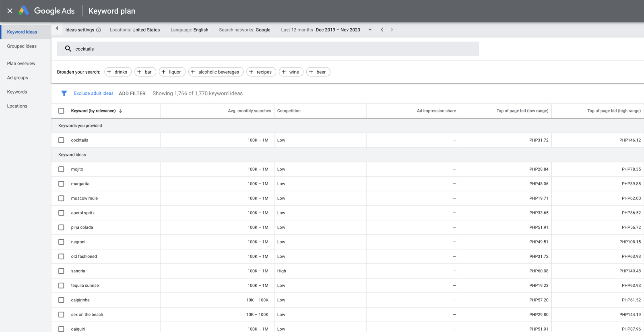Change the Language: English setting
The height and width of the screenshot is (332, 644).
point(190,30)
